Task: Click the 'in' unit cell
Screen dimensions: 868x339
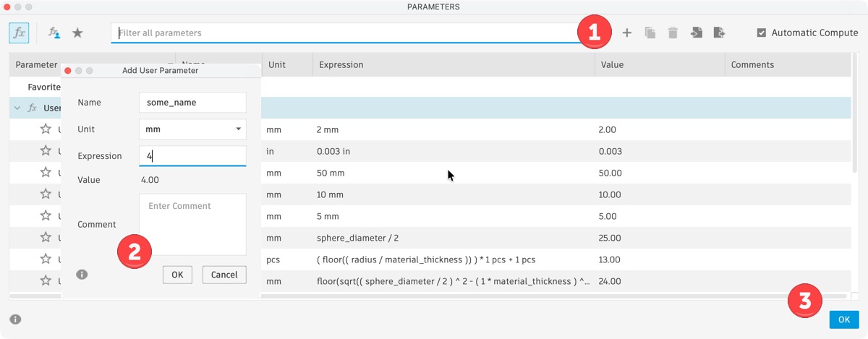Action: pos(270,151)
